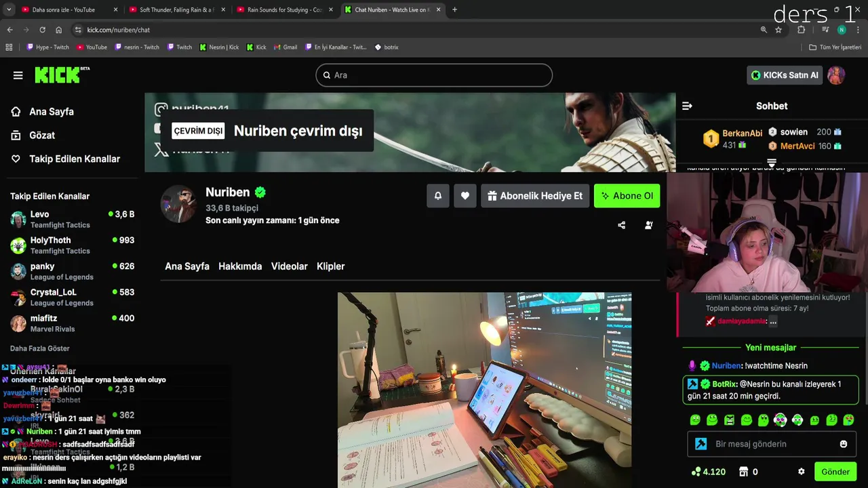Open Gözat in the sidebar

click(x=33, y=136)
